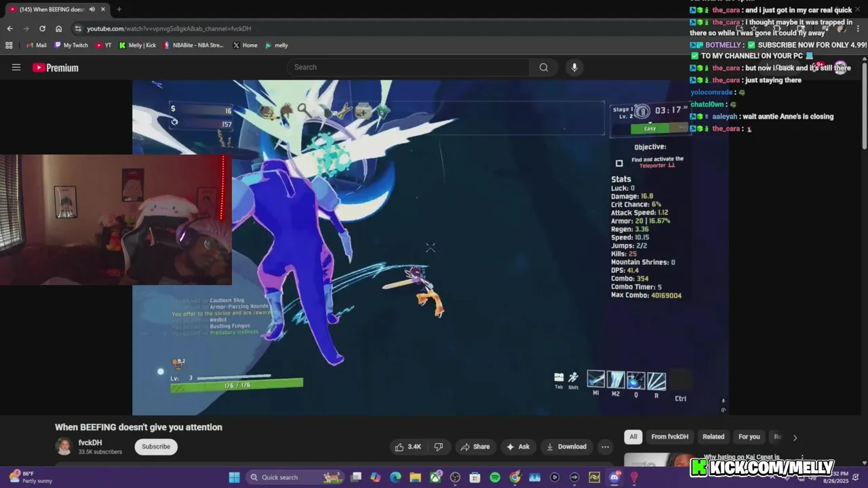This screenshot has width=868, height=488.
Task: Click the browser address bar URL
Action: click(169, 28)
